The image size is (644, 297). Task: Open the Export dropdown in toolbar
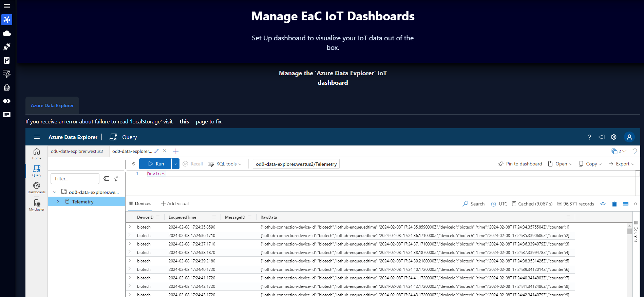(x=621, y=164)
